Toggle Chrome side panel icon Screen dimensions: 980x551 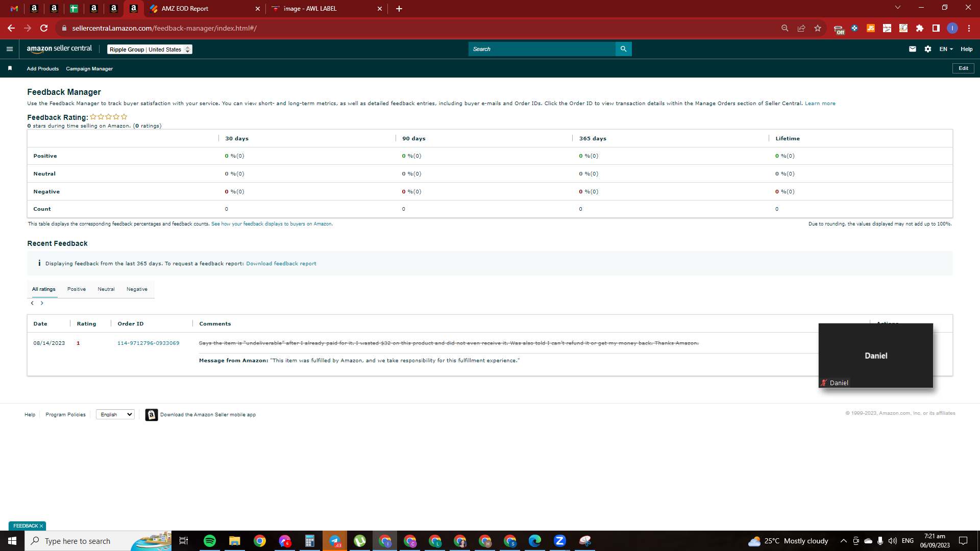[936, 28]
